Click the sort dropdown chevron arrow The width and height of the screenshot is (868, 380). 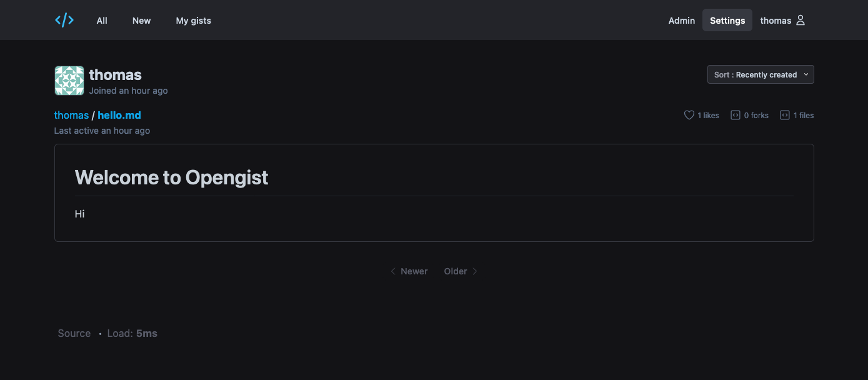(x=806, y=74)
